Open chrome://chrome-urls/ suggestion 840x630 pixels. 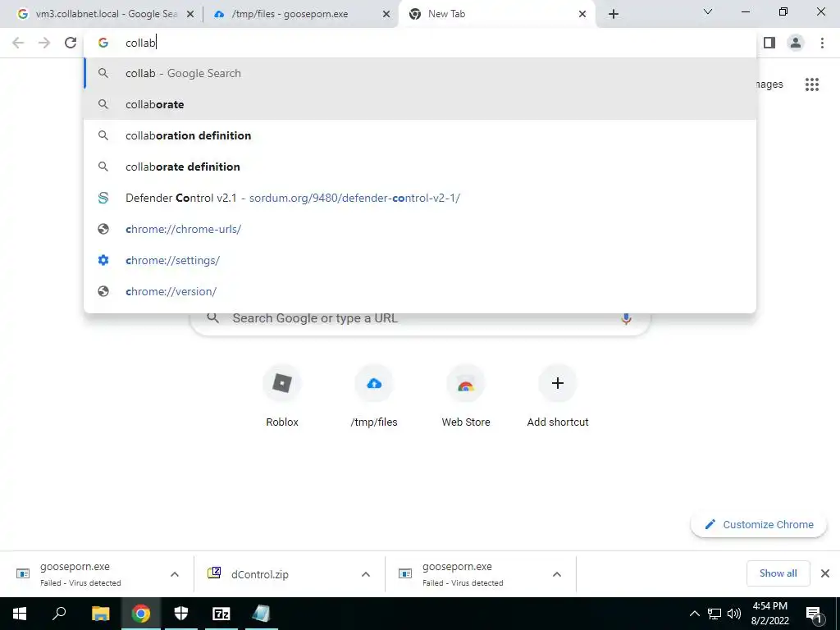[420, 229]
